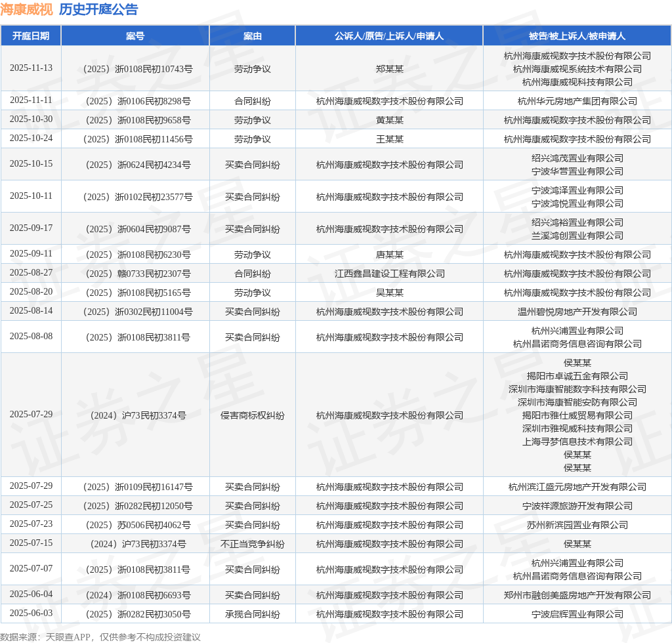Click plaintiff name 黄某某
The image size is (672, 643).
(x=390, y=120)
